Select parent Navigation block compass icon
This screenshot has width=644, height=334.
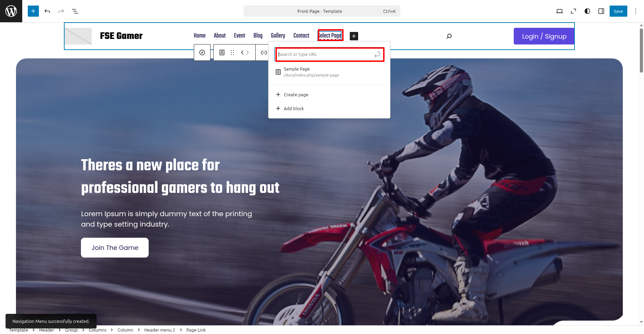coord(202,52)
